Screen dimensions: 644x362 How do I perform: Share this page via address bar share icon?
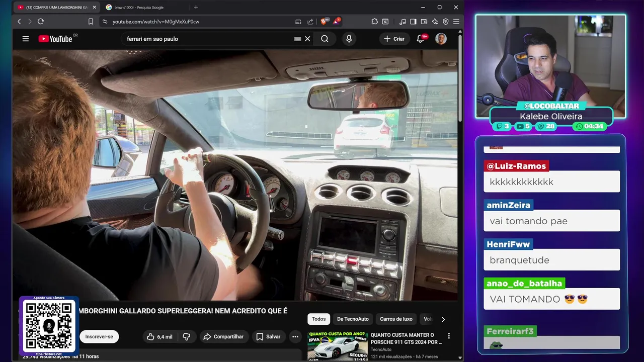(x=310, y=22)
